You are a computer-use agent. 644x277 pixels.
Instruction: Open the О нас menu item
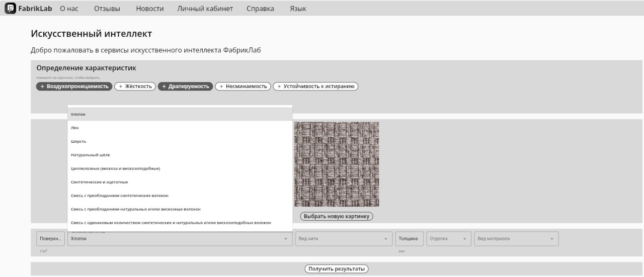(x=69, y=9)
